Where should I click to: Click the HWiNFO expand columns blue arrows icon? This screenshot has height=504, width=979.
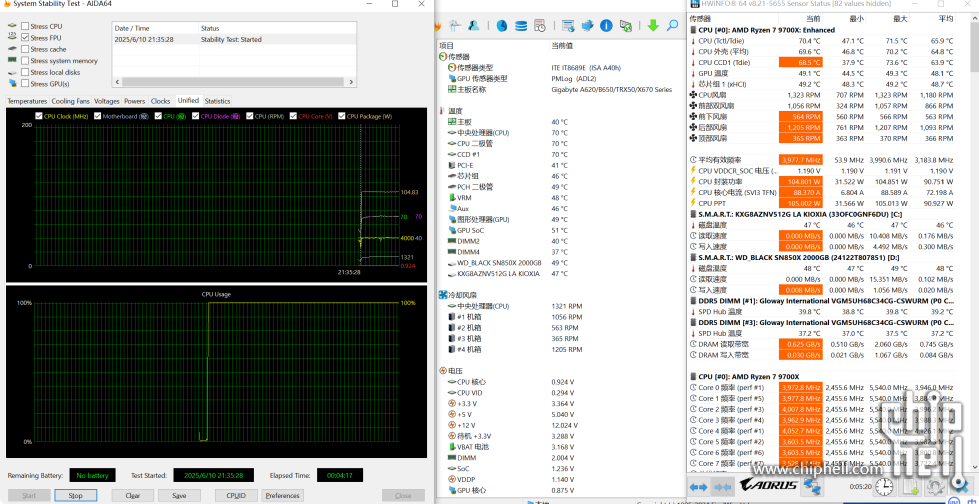pos(698,486)
